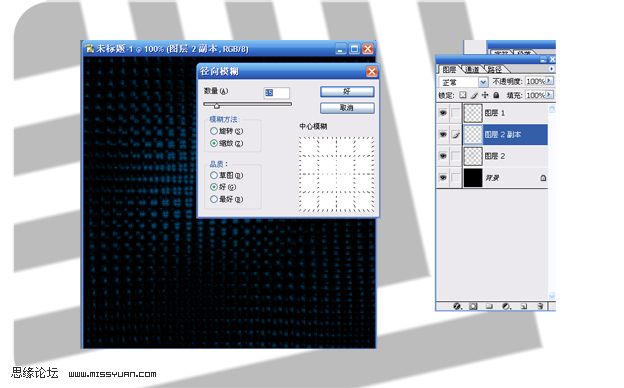Click the lock icon on 背景 layer
Viewport: 624px width, 388px height.
[x=543, y=178]
